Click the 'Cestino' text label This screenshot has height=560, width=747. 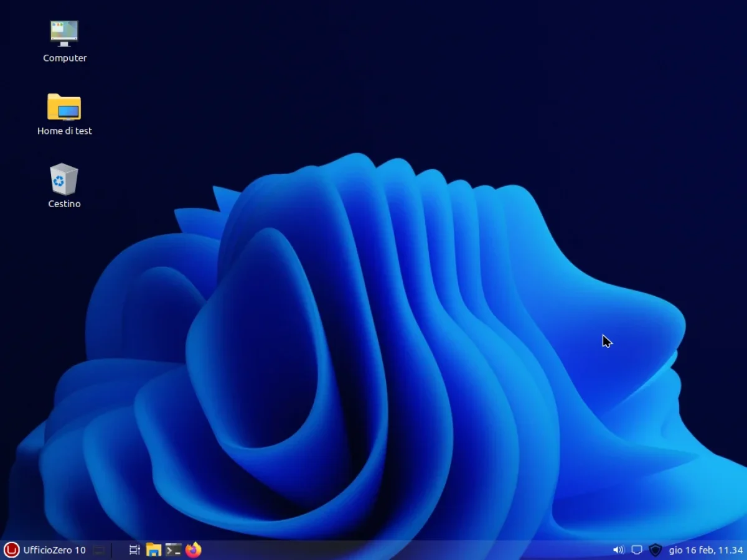[x=65, y=203]
